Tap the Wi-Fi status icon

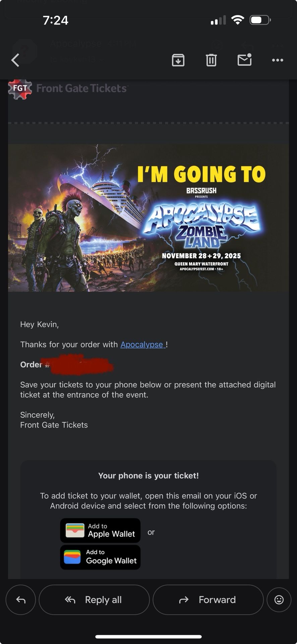(x=238, y=20)
